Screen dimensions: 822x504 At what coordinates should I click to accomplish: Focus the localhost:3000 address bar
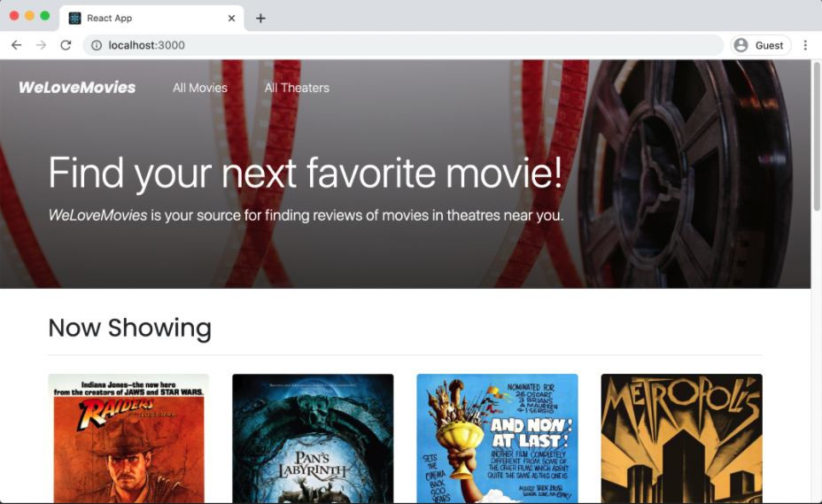404,45
